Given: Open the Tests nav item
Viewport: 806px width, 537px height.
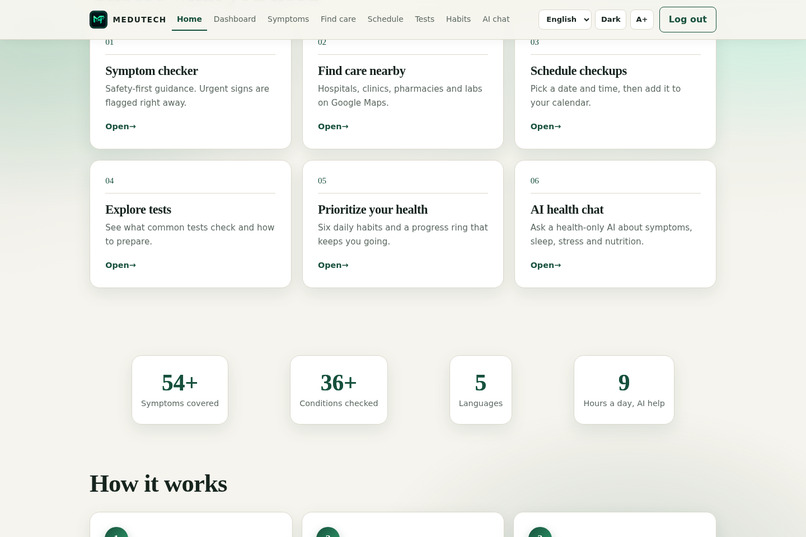Looking at the screenshot, I should click(x=425, y=19).
